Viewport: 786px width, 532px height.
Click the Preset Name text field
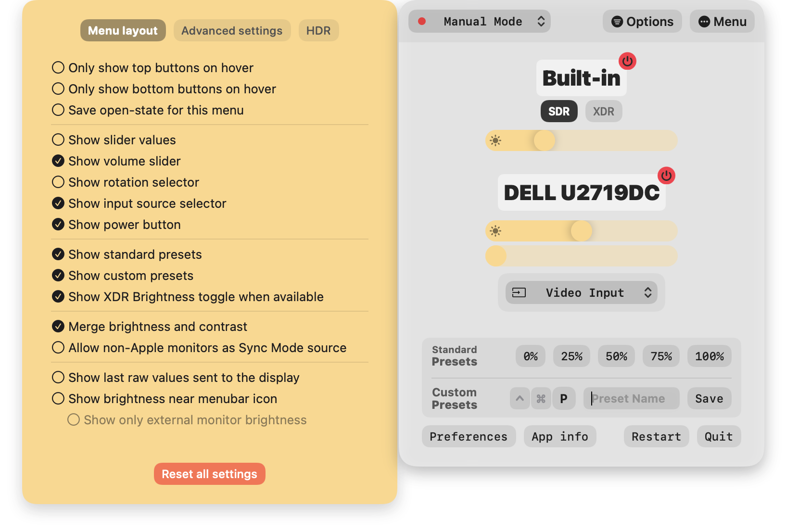[632, 399]
